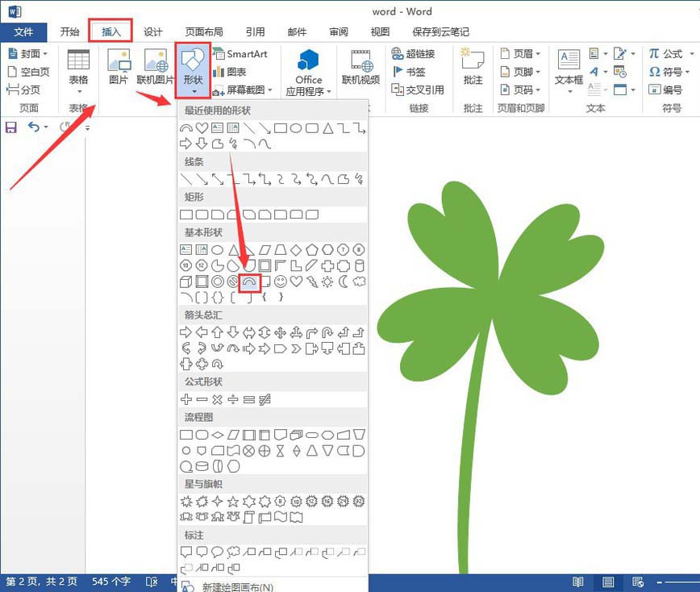Screen dimensions: 700x592
Task: Click the 交叉引用 cross-reference button
Action: point(418,90)
